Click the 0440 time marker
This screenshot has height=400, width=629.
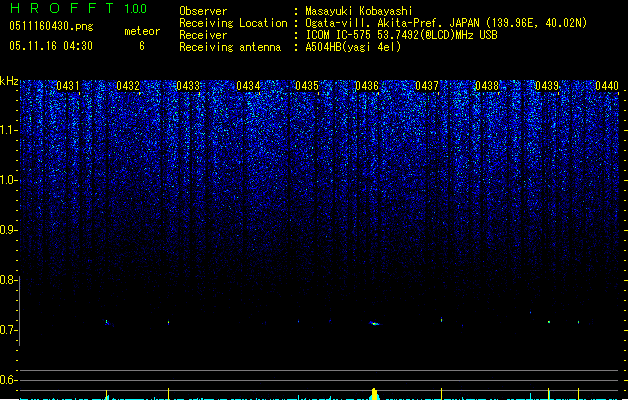tap(607, 86)
